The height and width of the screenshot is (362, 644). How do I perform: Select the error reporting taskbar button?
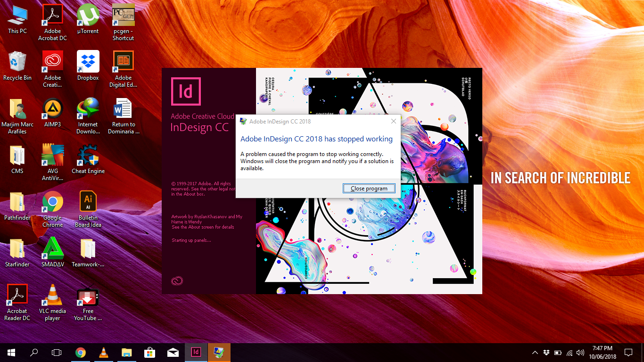click(219, 353)
